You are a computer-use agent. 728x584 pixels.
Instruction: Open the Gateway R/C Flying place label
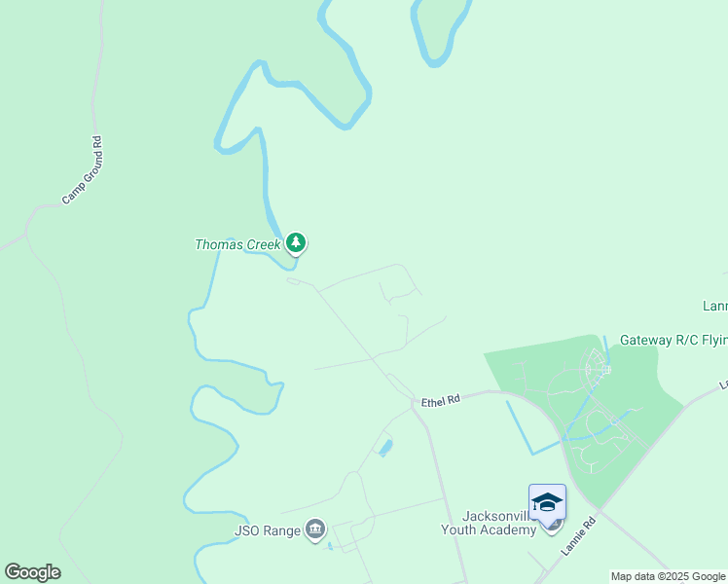coord(673,341)
